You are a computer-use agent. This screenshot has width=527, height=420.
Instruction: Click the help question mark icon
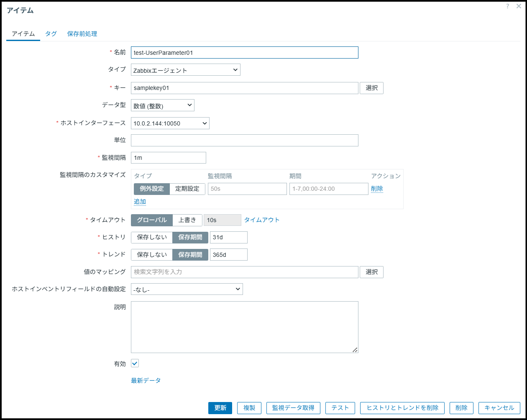pos(507,6)
